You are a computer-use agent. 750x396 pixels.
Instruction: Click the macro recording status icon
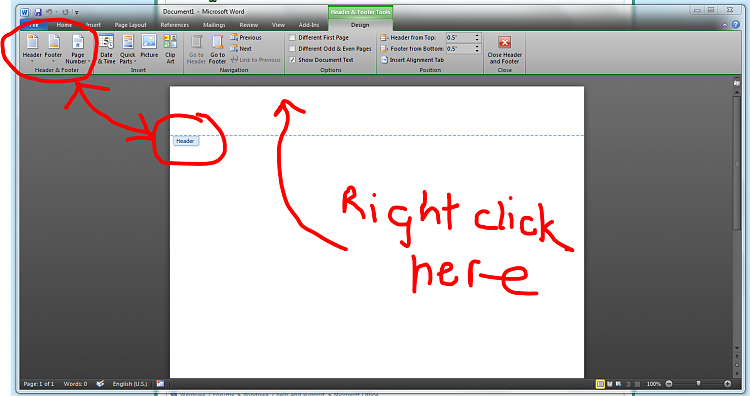(x=160, y=384)
